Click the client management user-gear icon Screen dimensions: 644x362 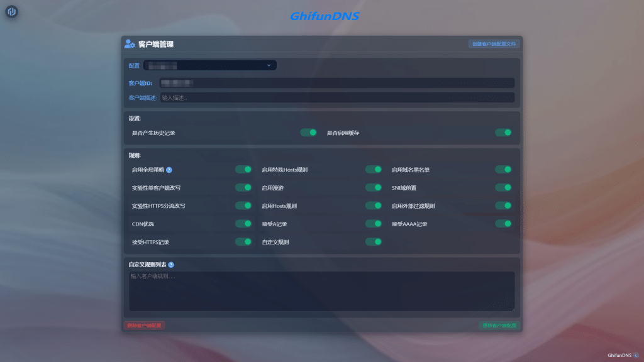click(130, 44)
